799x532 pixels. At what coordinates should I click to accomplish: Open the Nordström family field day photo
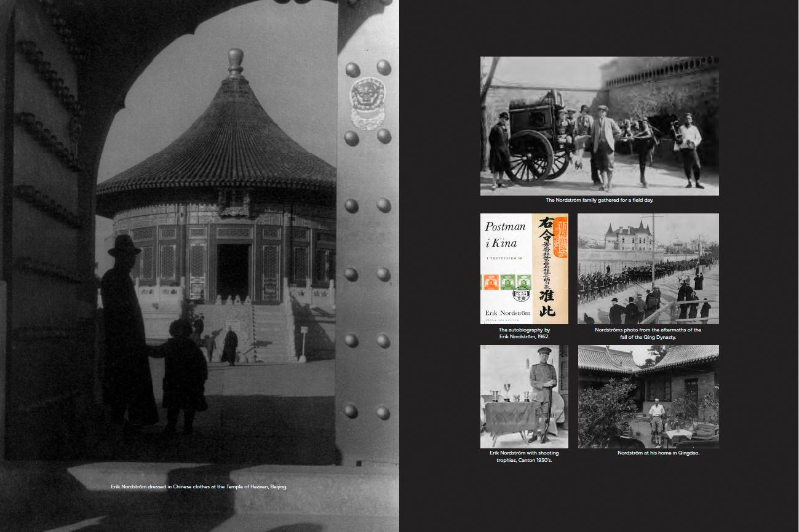(599, 126)
